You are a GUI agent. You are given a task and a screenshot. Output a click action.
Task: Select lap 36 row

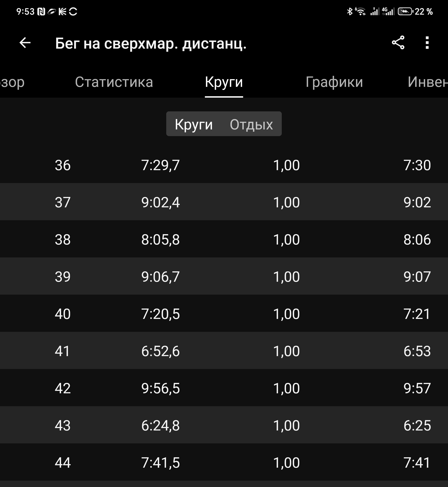point(224,165)
